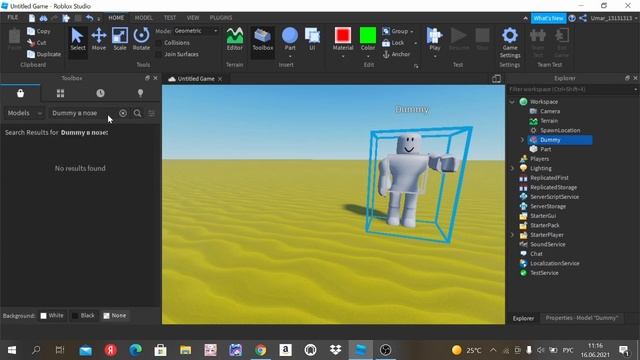Open the Play mode dropdown arrow
Screen dimensions: 640x360
point(435,56)
